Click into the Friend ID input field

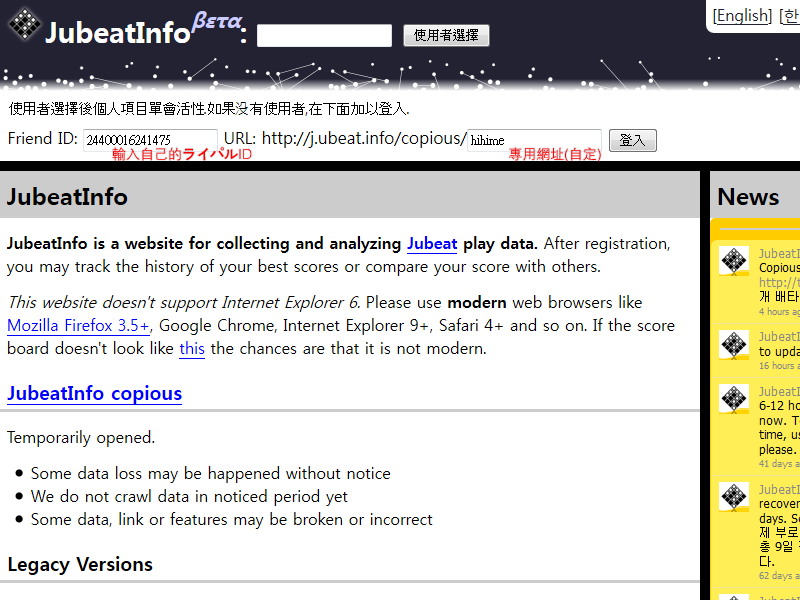151,140
